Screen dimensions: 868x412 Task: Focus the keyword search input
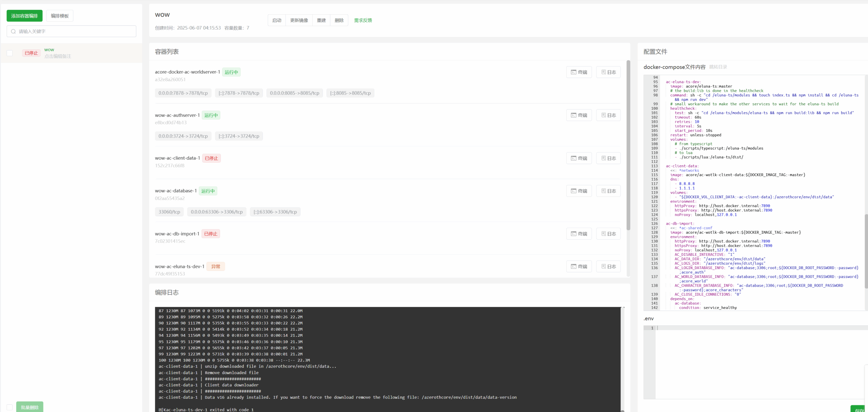(x=72, y=31)
